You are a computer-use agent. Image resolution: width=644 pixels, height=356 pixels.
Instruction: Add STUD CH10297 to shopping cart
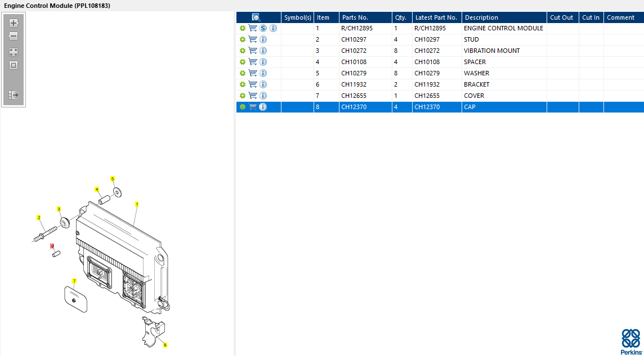point(253,39)
